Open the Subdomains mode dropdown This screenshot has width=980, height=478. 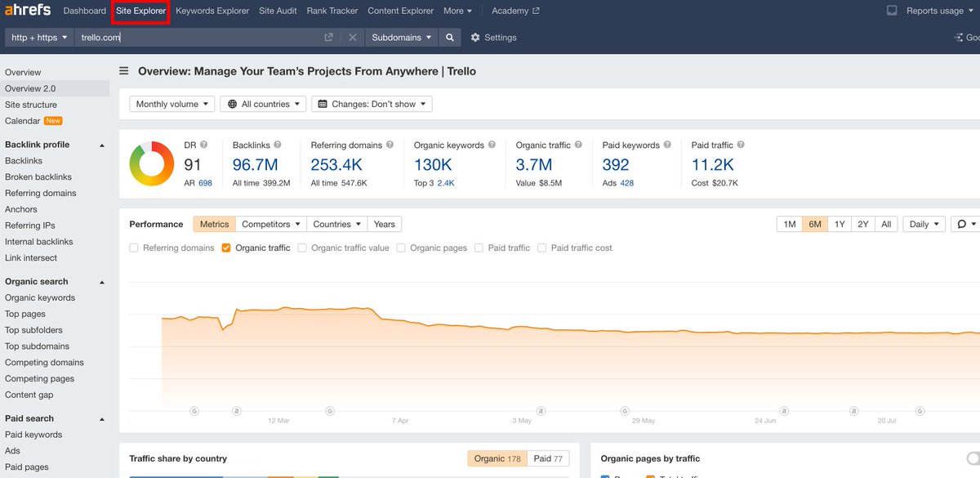(x=402, y=38)
